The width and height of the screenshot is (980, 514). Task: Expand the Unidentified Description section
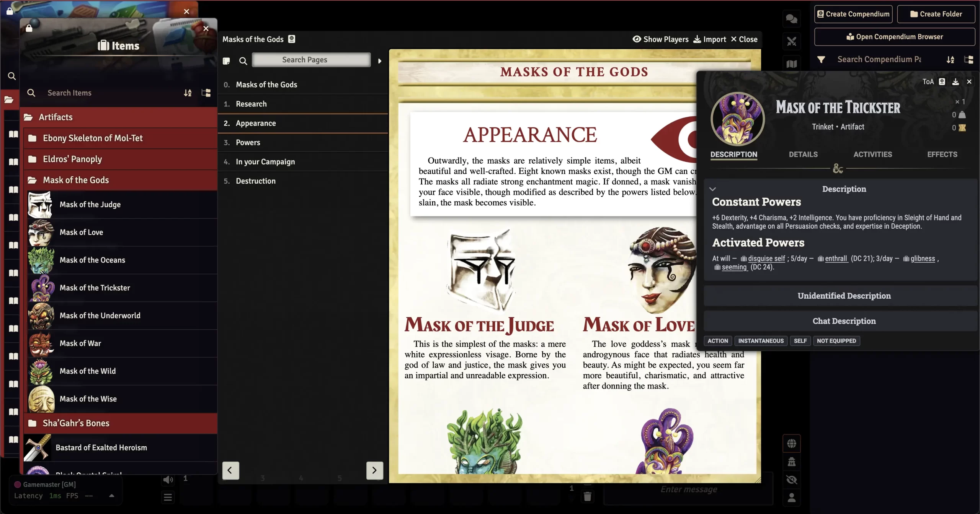(x=844, y=296)
